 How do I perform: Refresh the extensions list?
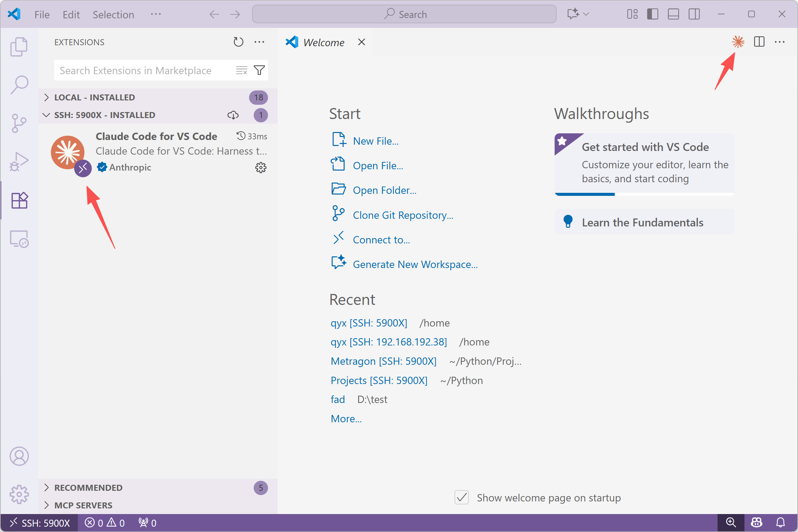238,42
